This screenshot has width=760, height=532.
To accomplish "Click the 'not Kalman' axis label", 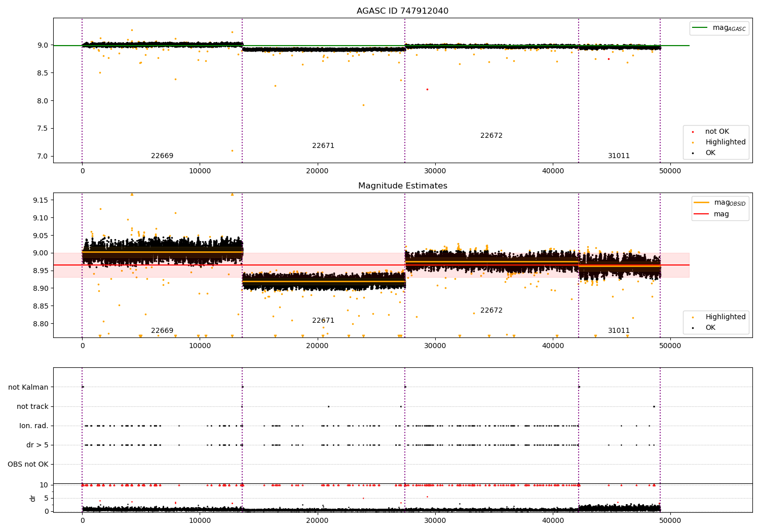I will 28,388.
